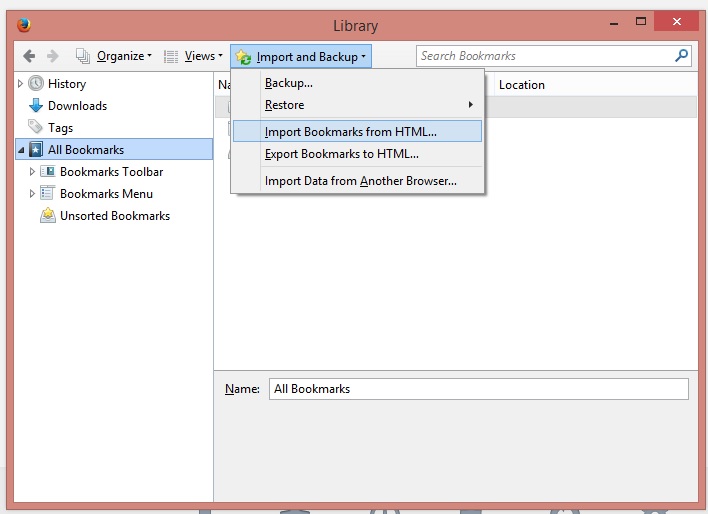Select Downloads in the sidebar

pyautogui.click(x=78, y=106)
